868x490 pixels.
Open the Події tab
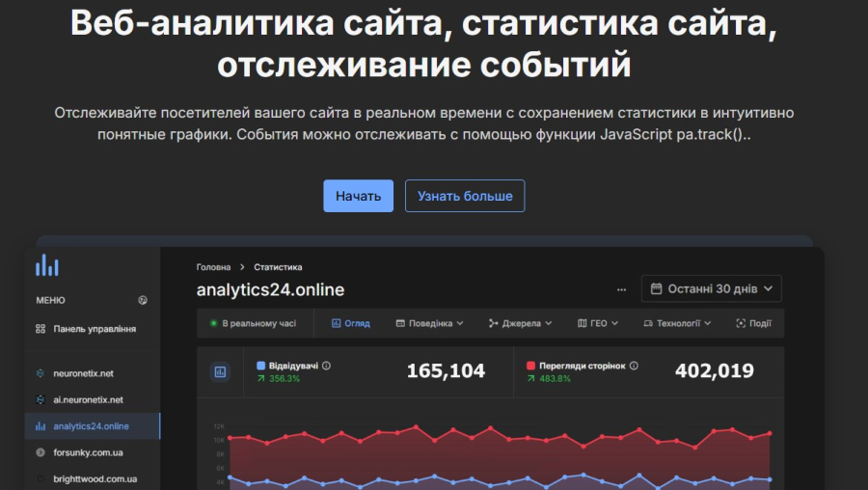753,323
